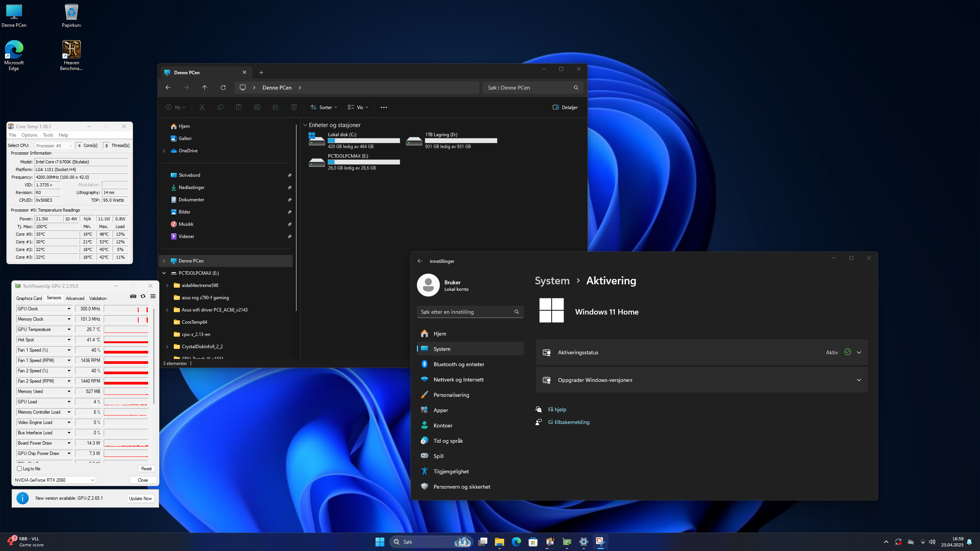
Task: Click the Explorer back arrow
Action: (x=168, y=88)
